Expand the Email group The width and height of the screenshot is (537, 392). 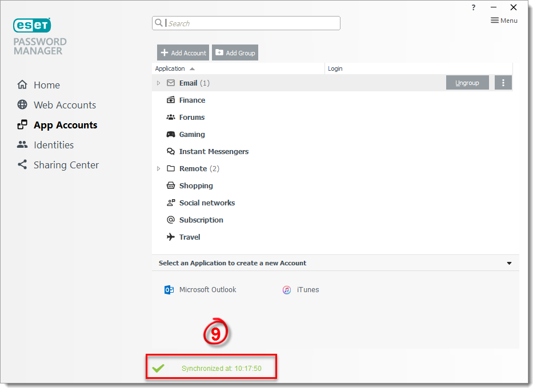click(158, 82)
